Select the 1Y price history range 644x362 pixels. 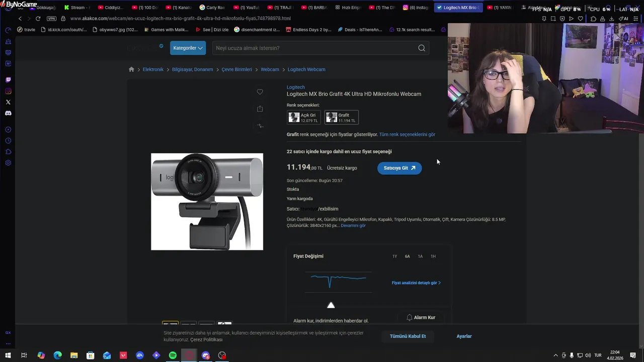click(x=394, y=256)
